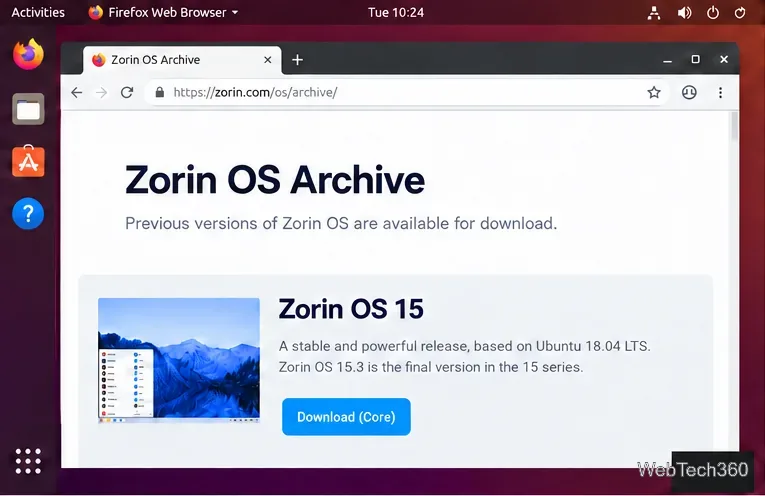Open Files from the Ubuntu dock
This screenshot has width=765, height=496.
point(28,109)
